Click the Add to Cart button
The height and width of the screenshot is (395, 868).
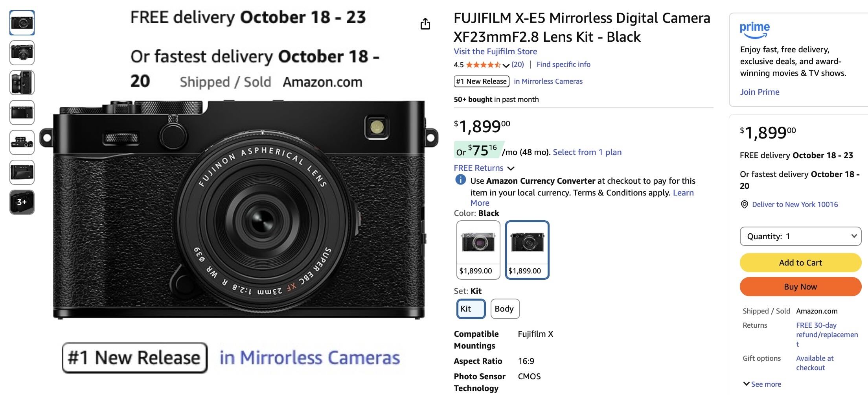click(800, 262)
